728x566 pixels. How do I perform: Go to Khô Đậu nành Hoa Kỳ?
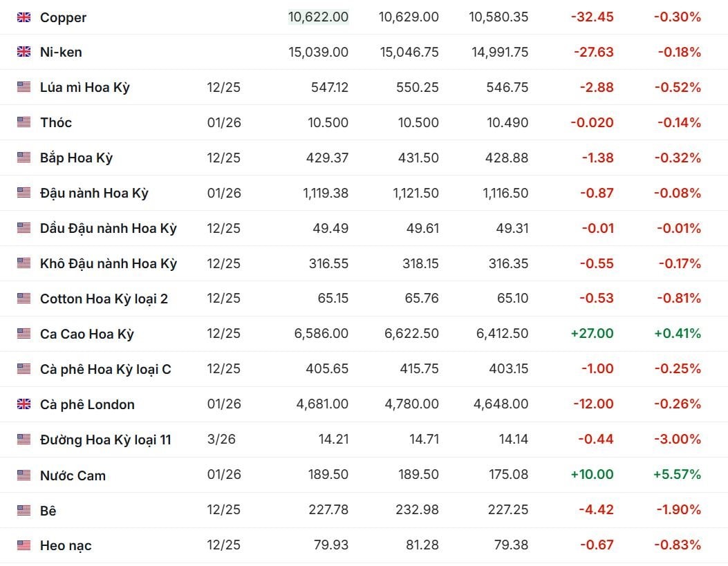(x=108, y=263)
